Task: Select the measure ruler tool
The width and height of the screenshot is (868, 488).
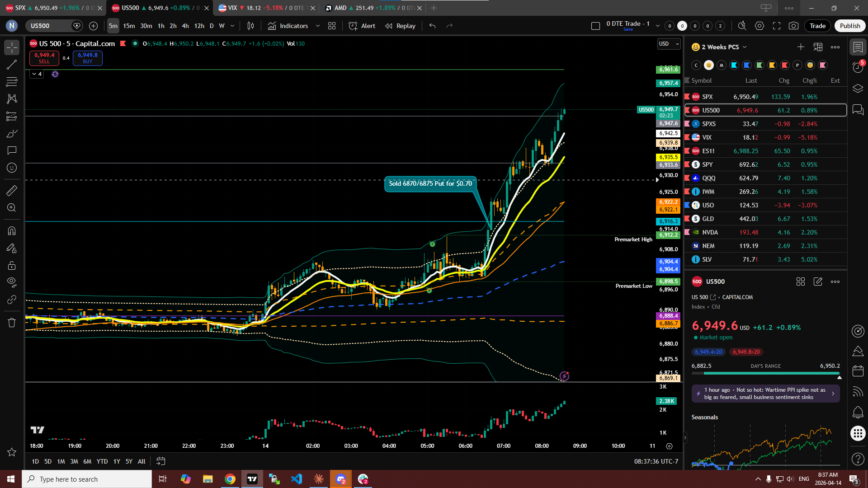Action: click(x=12, y=191)
